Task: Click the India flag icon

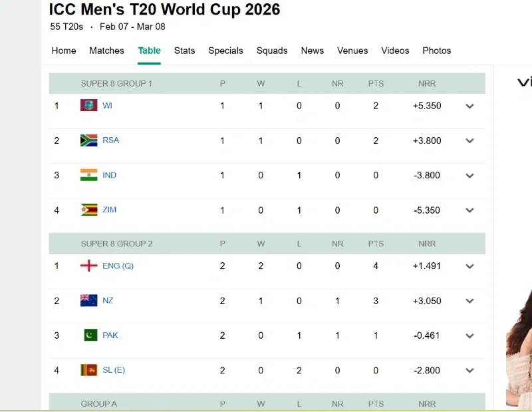Action: [x=88, y=175]
